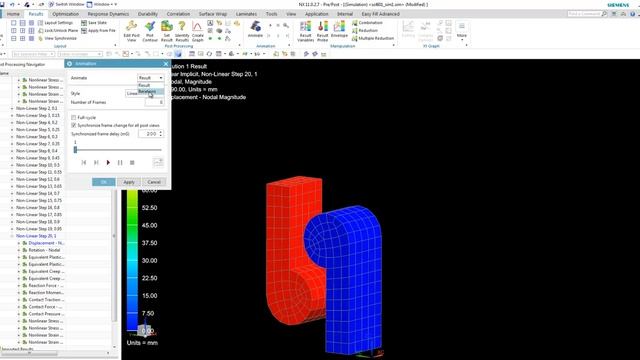Click the Multiple Reduction command
Viewport: 640px width, 360px height.
click(373, 38)
